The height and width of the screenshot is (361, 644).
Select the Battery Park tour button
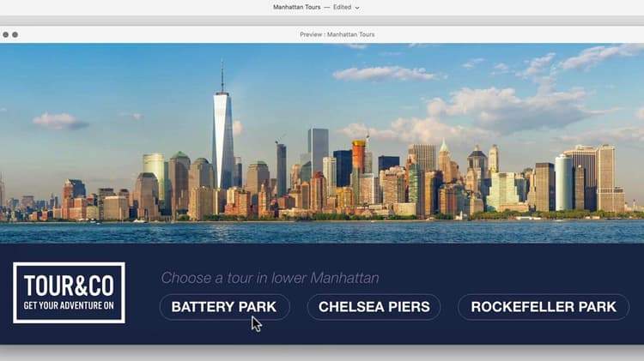pos(224,307)
